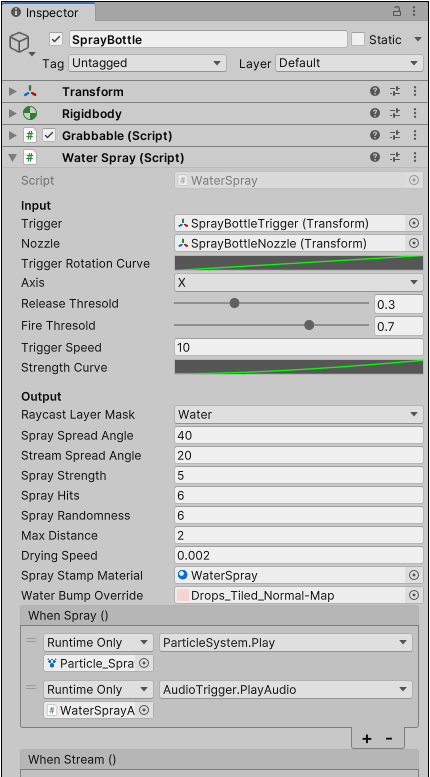The width and height of the screenshot is (430, 777).
Task: Open the Transform component help icon
Action: (x=375, y=92)
